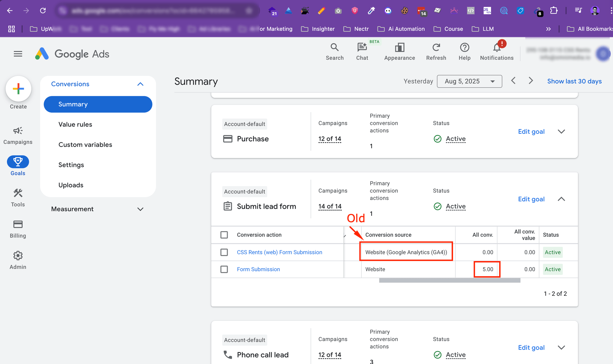Go back in browser
Screen dimensions: 613x364
(10, 11)
